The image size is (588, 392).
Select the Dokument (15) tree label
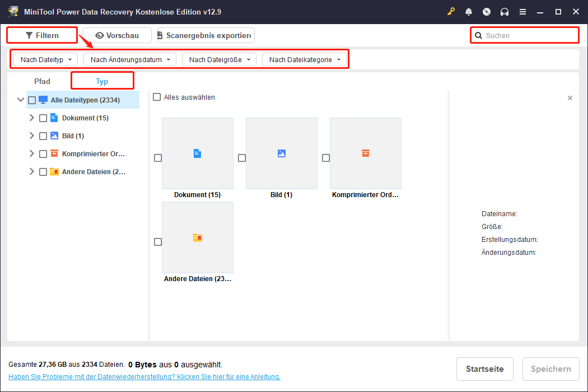[86, 118]
